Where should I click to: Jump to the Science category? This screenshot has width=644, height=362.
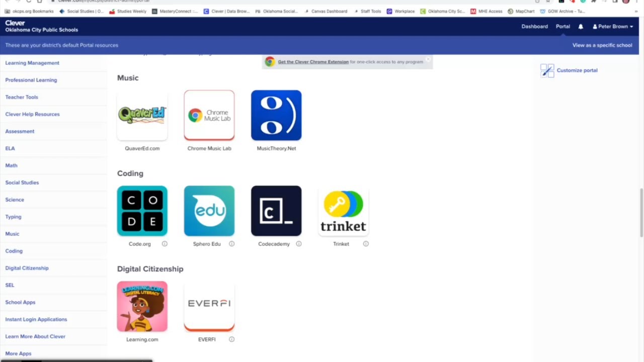tap(15, 200)
